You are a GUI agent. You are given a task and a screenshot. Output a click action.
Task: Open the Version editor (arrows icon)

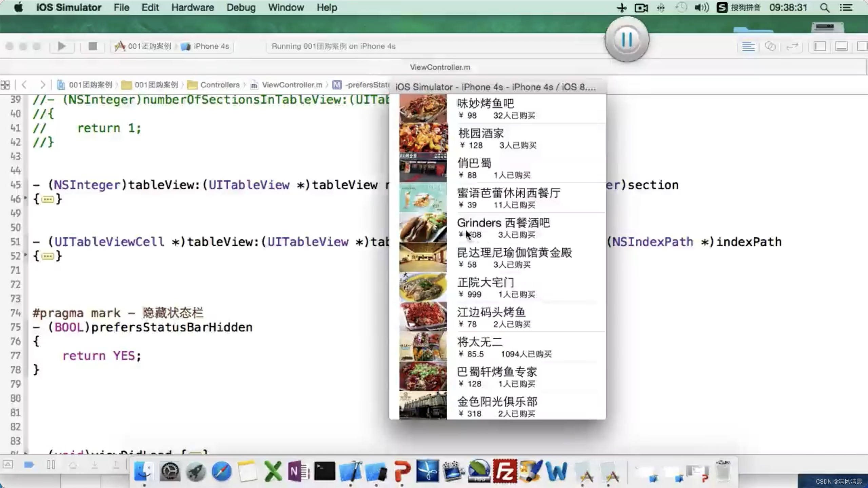[792, 46]
